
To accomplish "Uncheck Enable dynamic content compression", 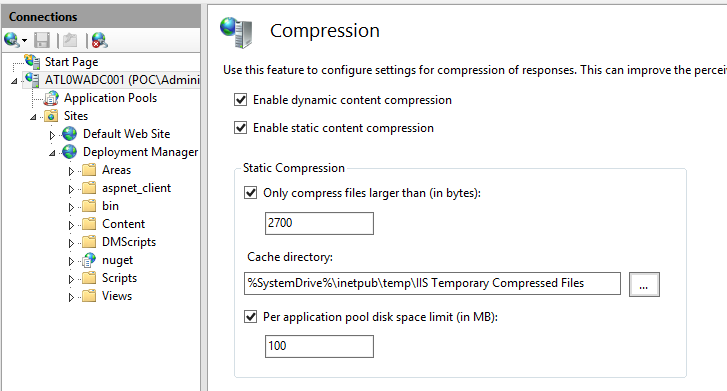I will 241,100.
